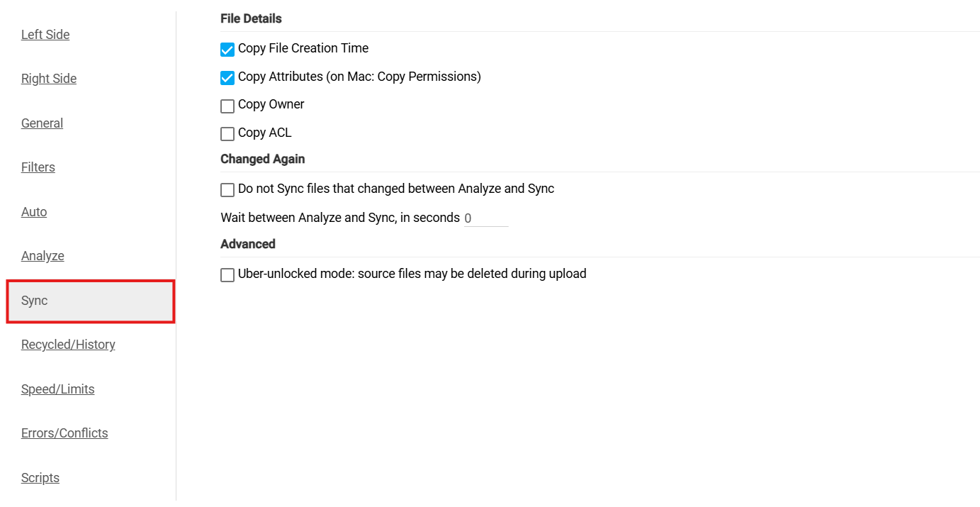Click the wait time seconds input field
Viewport: 980px width, 507px height.
(x=486, y=218)
